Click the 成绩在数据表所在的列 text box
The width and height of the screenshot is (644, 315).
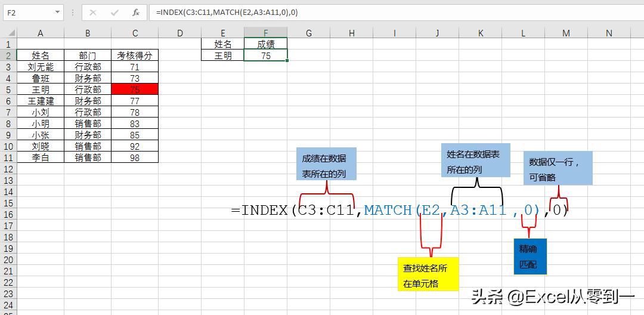click(x=327, y=163)
